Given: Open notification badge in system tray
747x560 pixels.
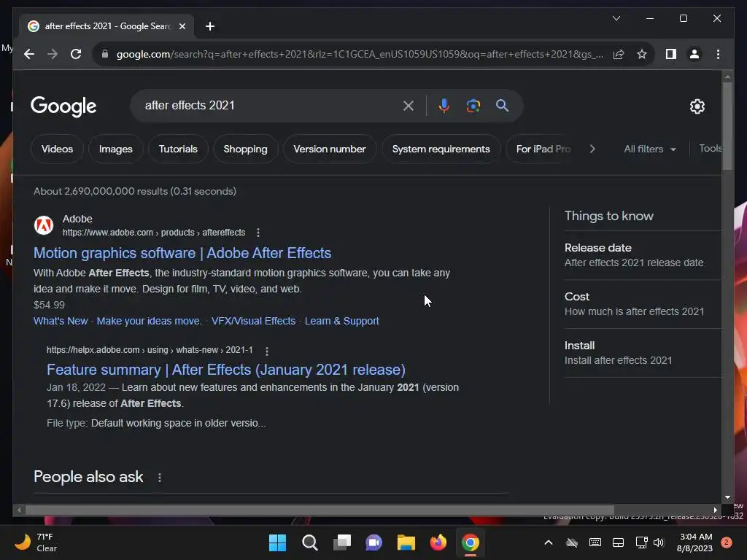Looking at the screenshot, I should coord(727,542).
